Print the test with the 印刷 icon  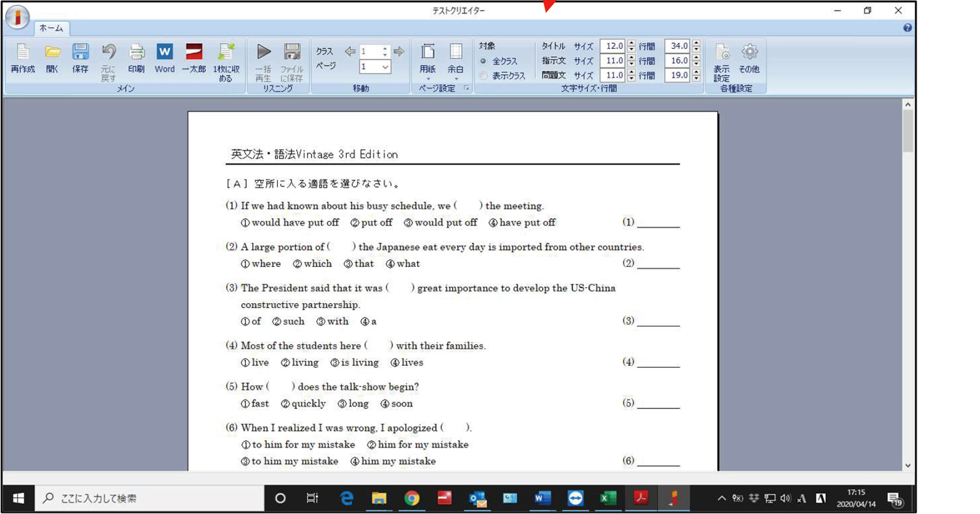tap(136, 58)
